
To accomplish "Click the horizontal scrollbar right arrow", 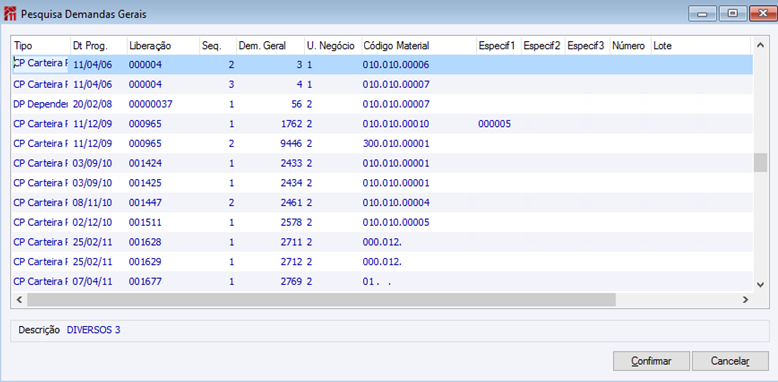I will 745,299.
